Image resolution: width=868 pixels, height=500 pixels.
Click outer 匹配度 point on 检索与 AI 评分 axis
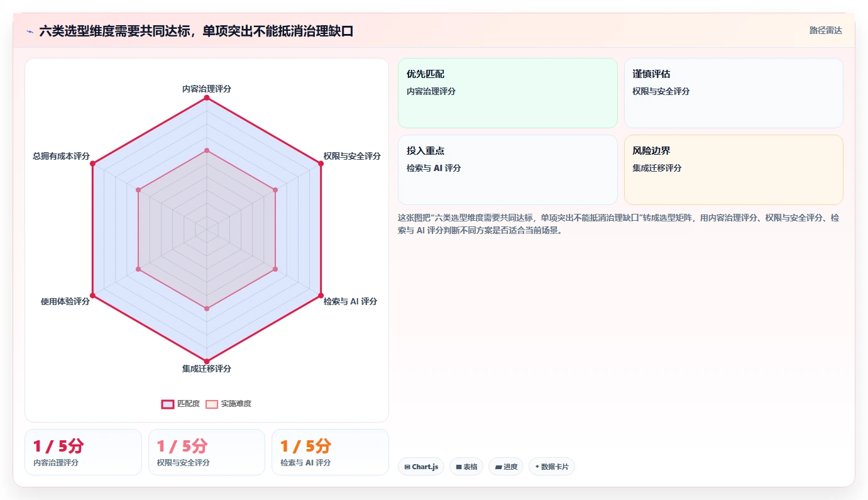pyautogui.click(x=321, y=296)
